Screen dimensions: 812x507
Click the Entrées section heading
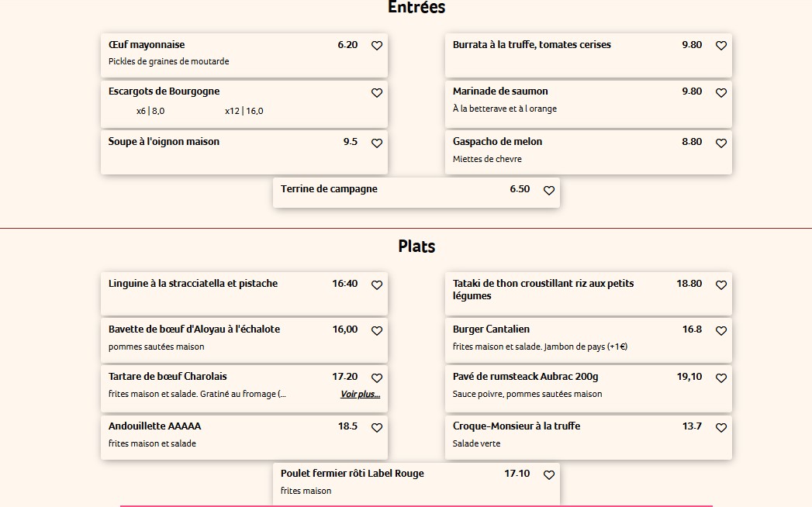point(416,7)
